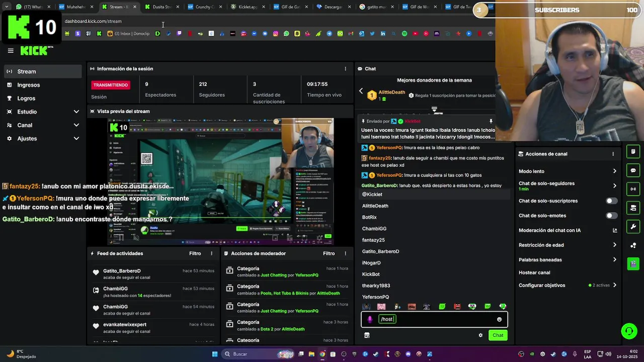This screenshot has width=644, height=362.
Task: Switch to the Dusita Stream browser tab
Action: click(161, 7)
